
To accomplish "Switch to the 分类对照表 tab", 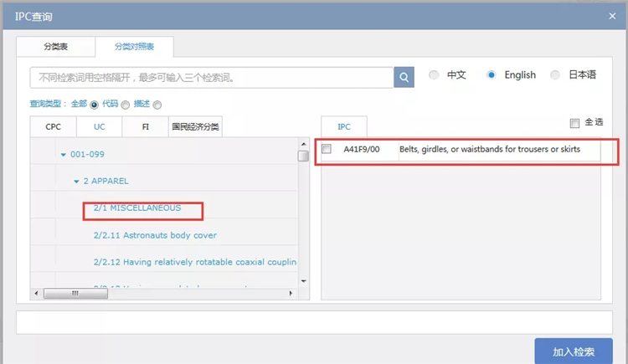I will click(x=133, y=47).
